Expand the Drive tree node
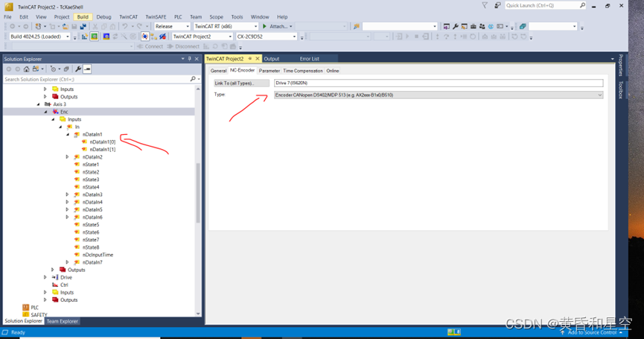The height and width of the screenshot is (339, 644). (45, 277)
